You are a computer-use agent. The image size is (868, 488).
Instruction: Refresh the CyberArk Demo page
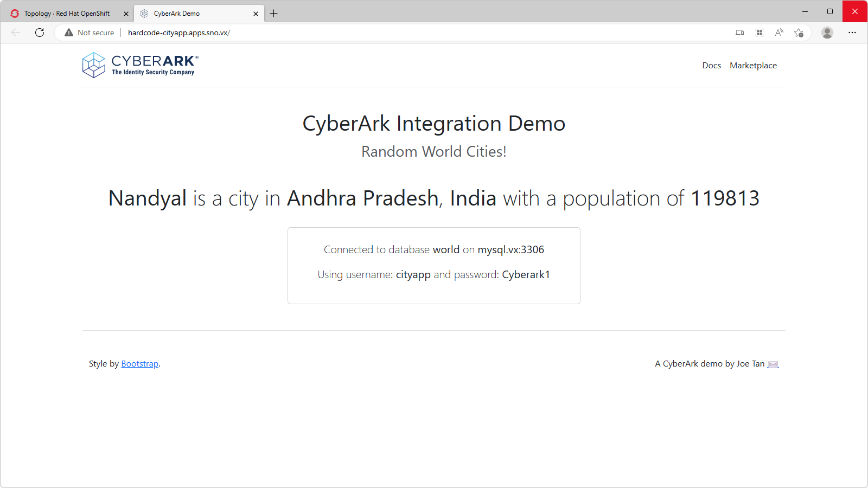(x=39, y=33)
